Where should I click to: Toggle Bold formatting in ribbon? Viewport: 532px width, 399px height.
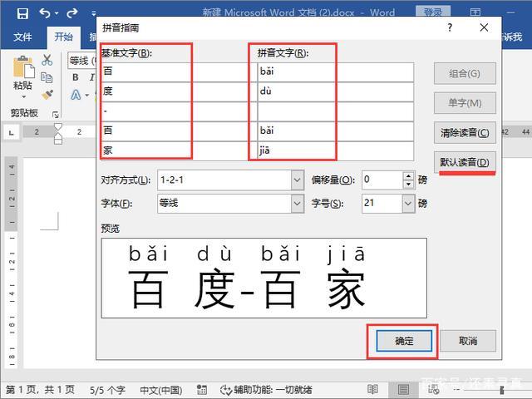click(76, 77)
